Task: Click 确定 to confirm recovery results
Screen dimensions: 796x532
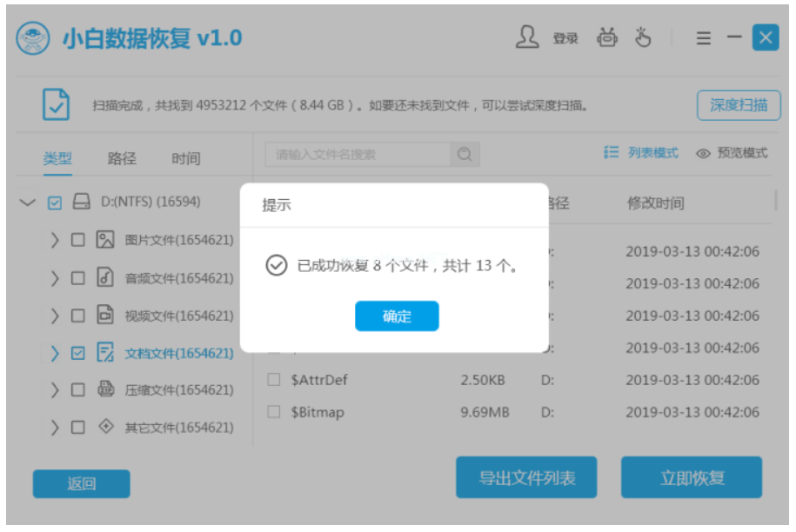Action: (x=396, y=316)
